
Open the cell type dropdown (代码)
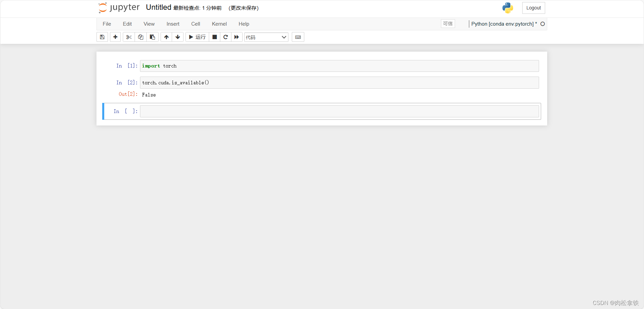(266, 37)
